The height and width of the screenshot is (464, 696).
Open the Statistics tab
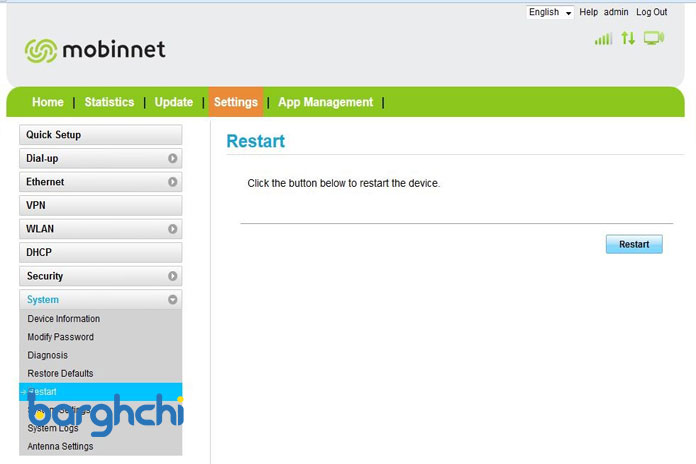tap(109, 102)
